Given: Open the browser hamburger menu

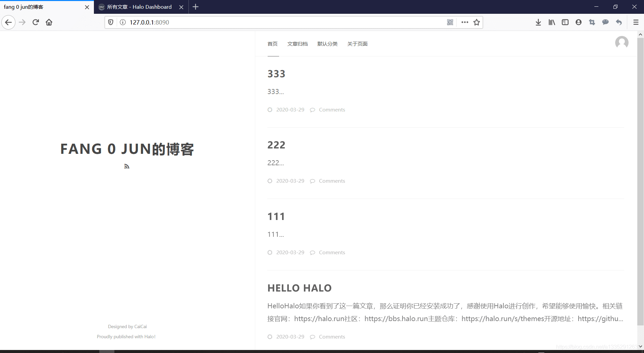Looking at the screenshot, I should tap(636, 23).
